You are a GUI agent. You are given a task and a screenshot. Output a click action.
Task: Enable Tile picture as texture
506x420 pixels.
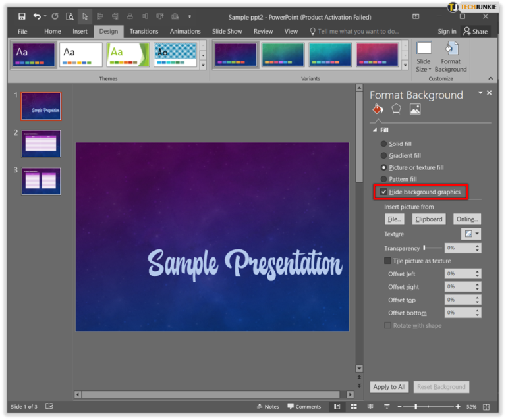point(387,261)
